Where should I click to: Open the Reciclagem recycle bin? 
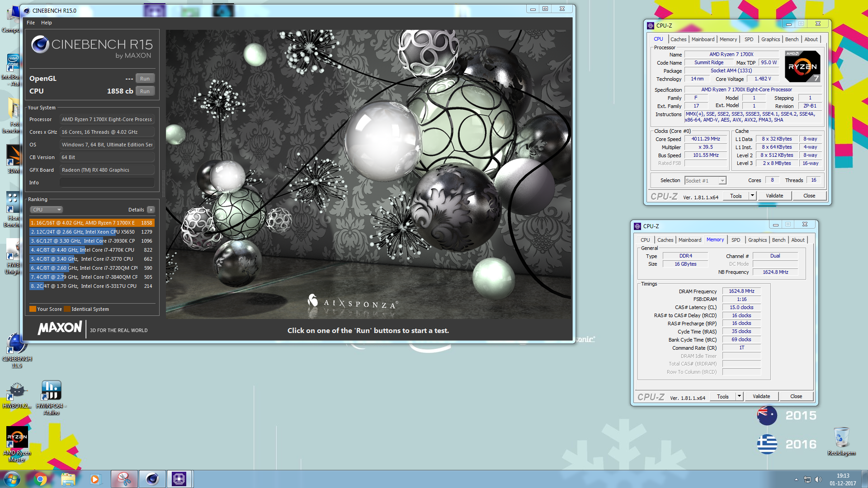click(x=841, y=441)
